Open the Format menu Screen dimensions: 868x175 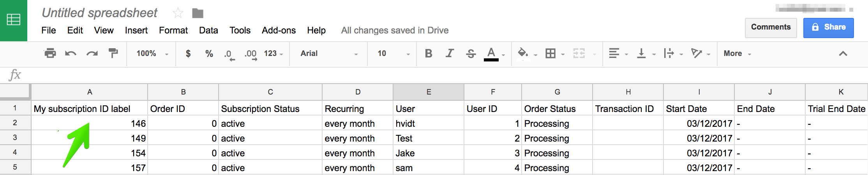[x=173, y=30]
